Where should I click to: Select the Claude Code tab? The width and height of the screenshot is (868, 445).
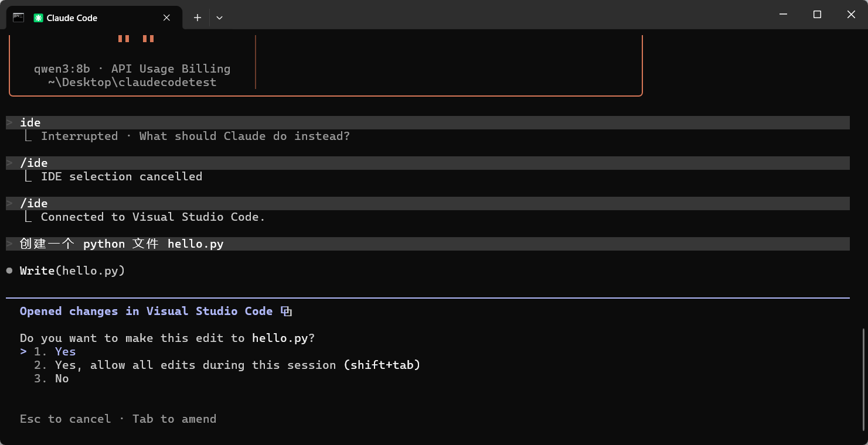[x=94, y=18]
